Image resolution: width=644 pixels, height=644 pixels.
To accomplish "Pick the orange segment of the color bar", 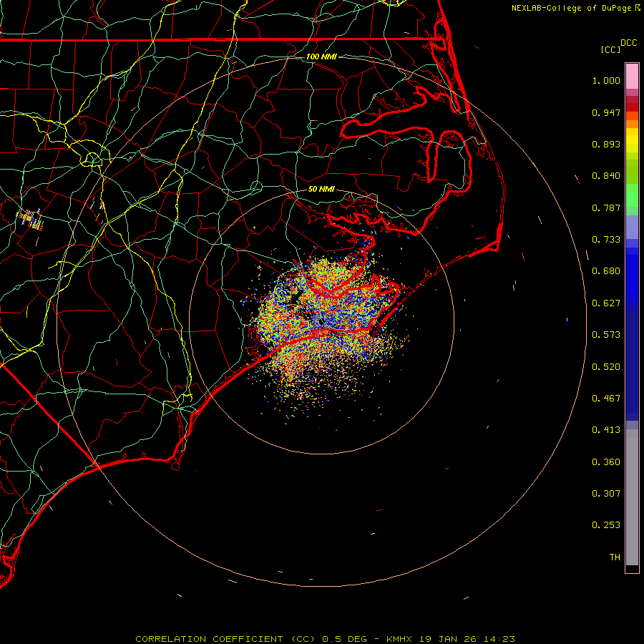I will [632, 120].
